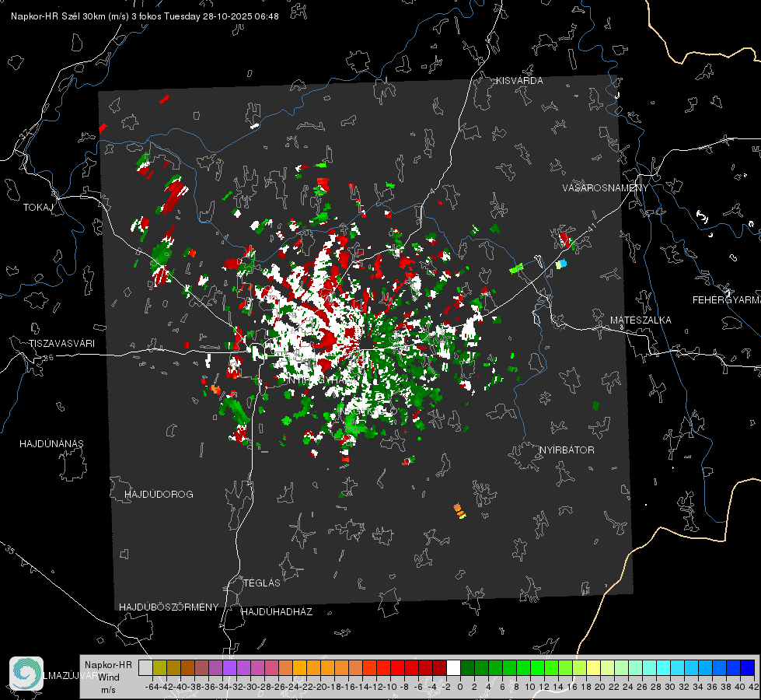Select the TOKAJ town label
This screenshot has width=761, height=700.
coord(38,208)
